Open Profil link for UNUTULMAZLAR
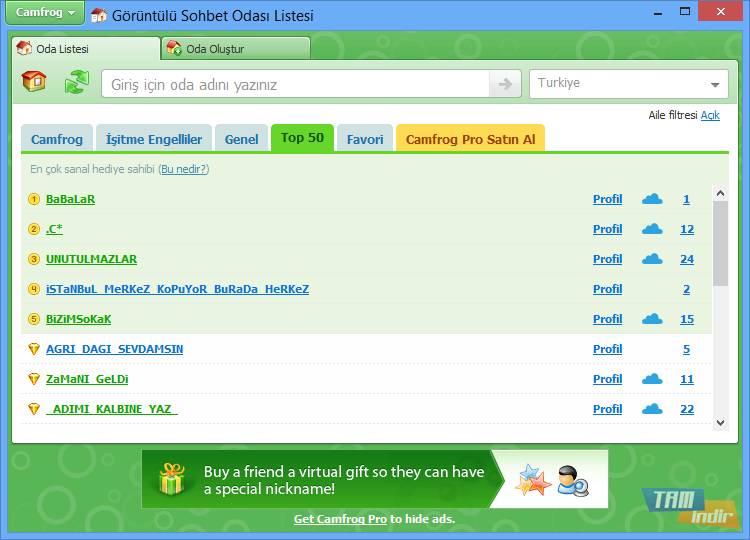Viewport: 750px width, 540px height. tap(607, 259)
